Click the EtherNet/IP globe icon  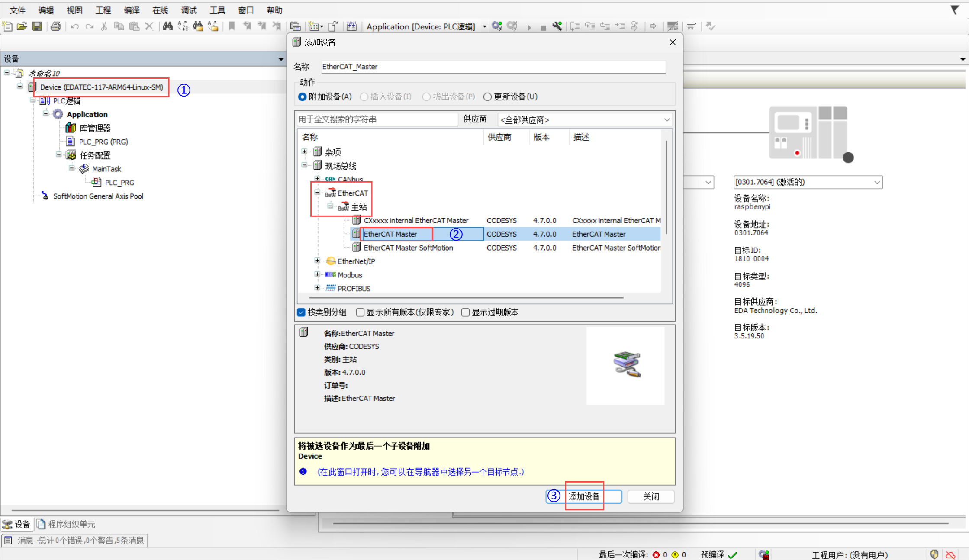pos(331,261)
